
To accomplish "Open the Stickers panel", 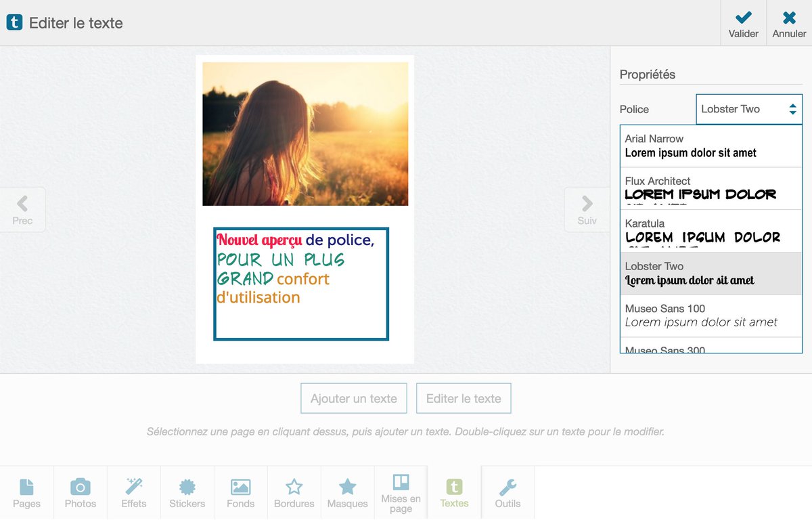I will click(187, 492).
